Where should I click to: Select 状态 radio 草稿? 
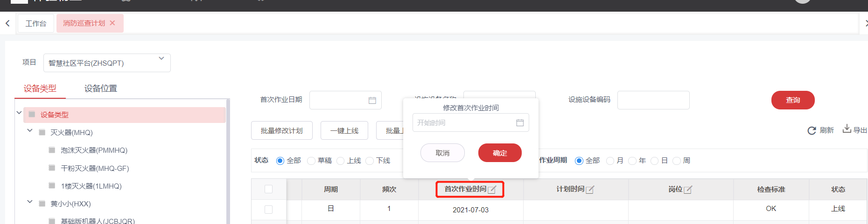click(x=311, y=161)
